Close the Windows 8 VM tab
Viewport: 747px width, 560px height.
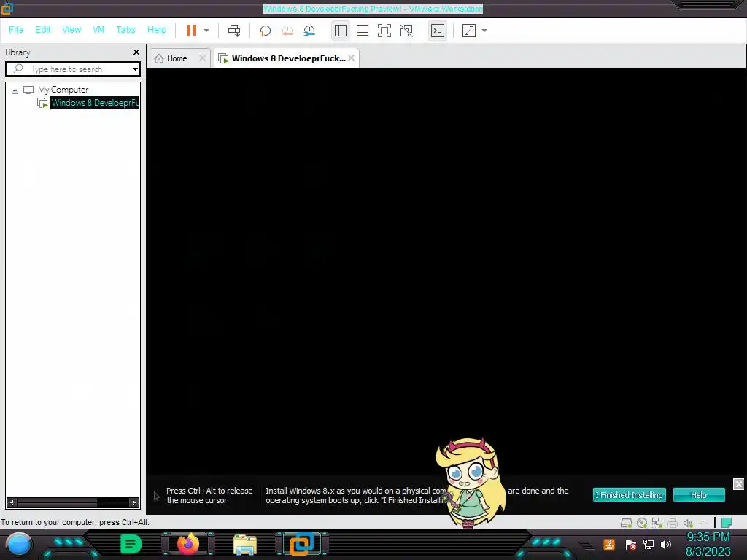coord(351,58)
